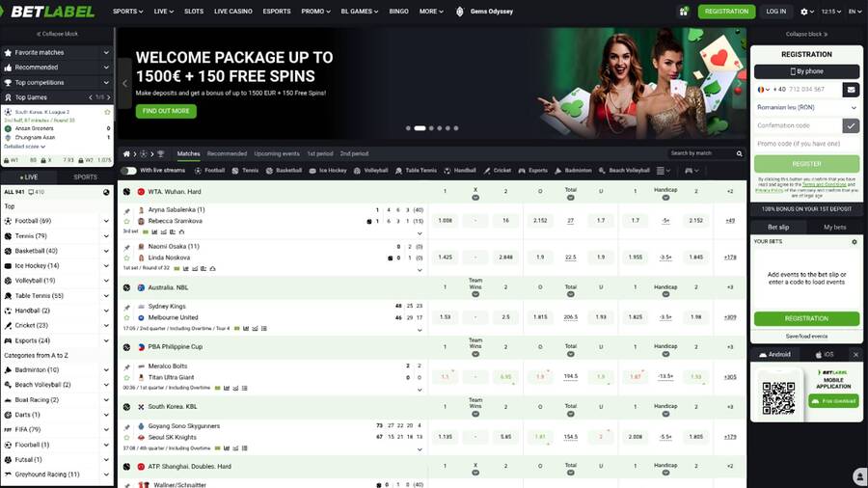Go to previous banner slide arrow
This screenshot has height=488, width=868.
[x=124, y=83]
